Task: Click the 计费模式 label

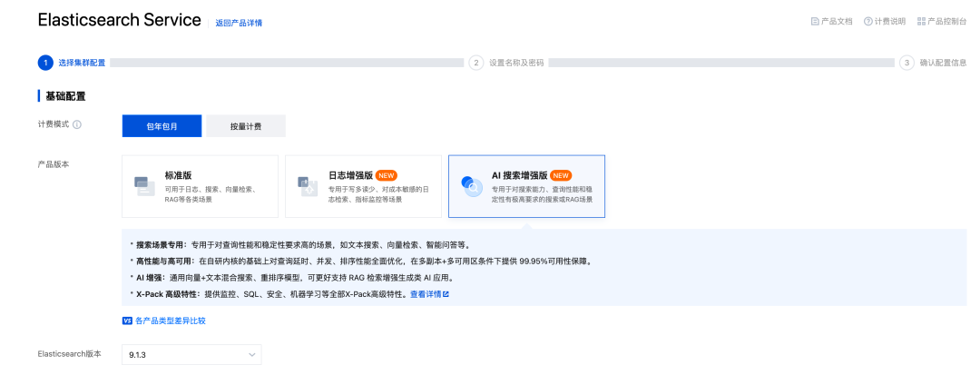Action: [54, 125]
